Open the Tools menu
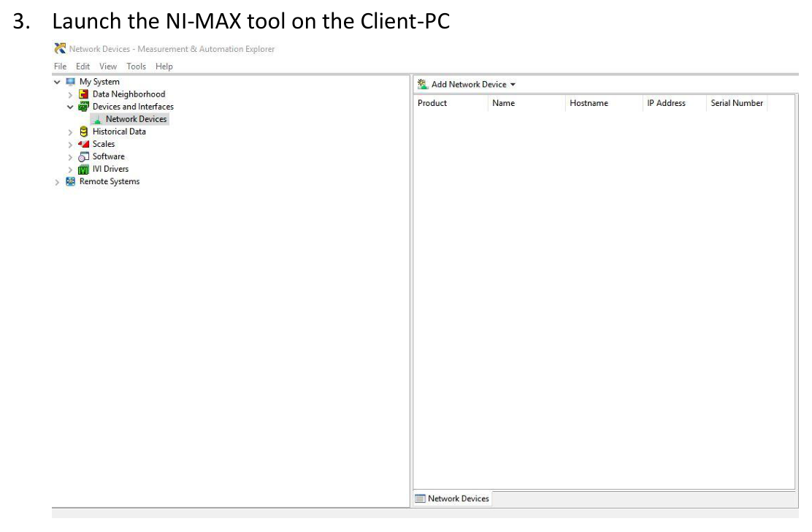812x532 pixels. pyautogui.click(x=137, y=66)
